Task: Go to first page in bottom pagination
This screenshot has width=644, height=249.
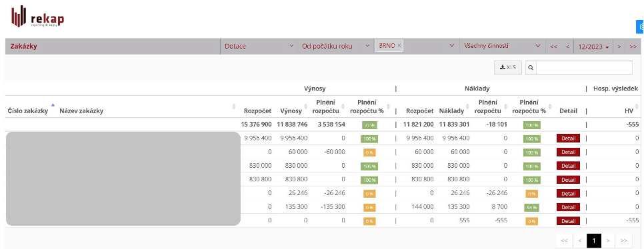Action: tap(564, 240)
